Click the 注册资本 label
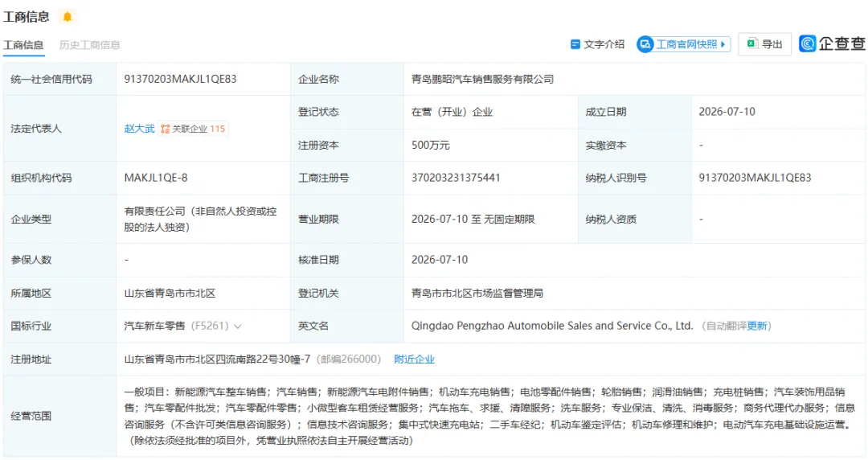The height and width of the screenshot is (460, 868). (x=318, y=146)
